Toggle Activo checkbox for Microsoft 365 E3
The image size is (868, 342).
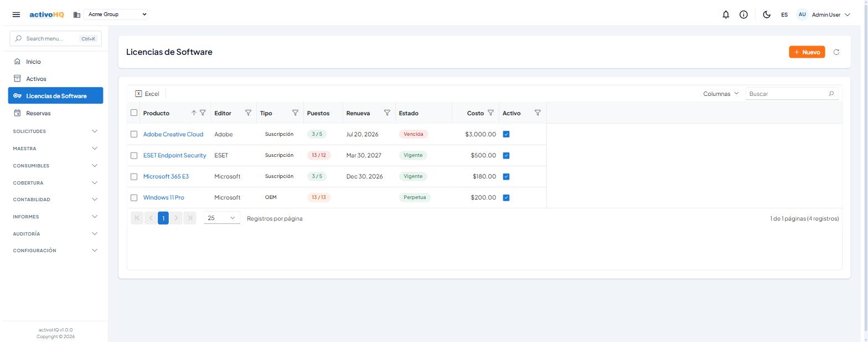(506, 176)
